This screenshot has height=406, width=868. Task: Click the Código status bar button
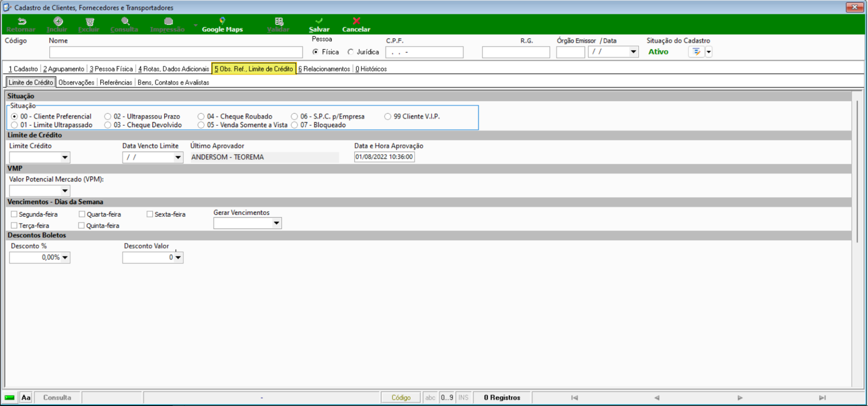401,398
